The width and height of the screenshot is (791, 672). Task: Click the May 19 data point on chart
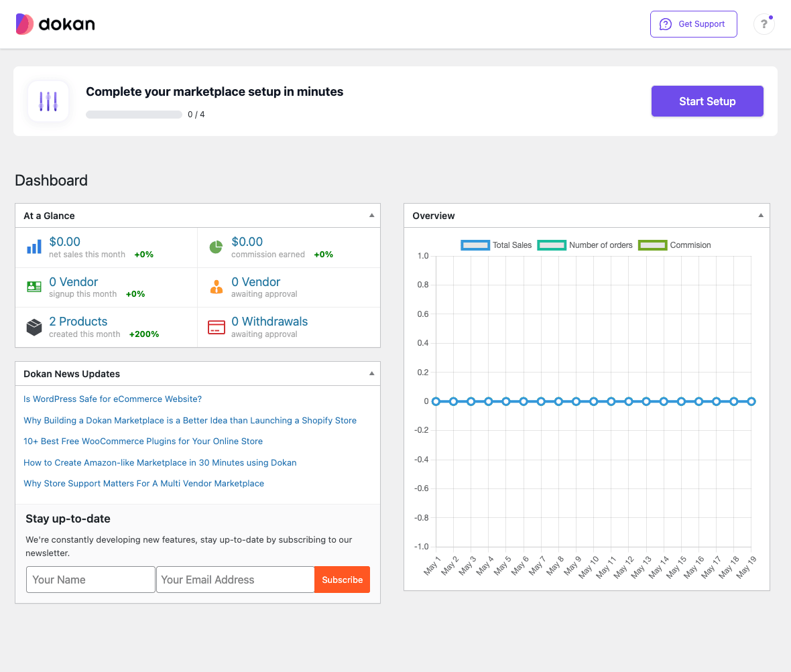(x=751, y=402)
